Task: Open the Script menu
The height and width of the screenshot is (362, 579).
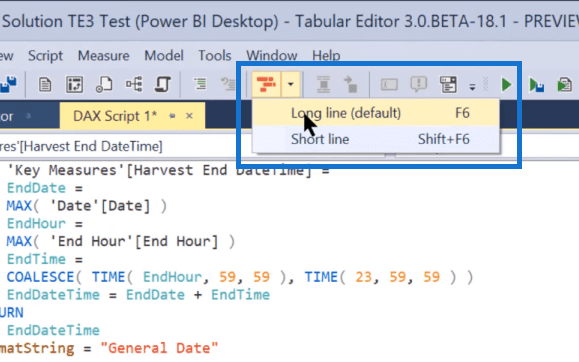Action: (x=45, y=55)
